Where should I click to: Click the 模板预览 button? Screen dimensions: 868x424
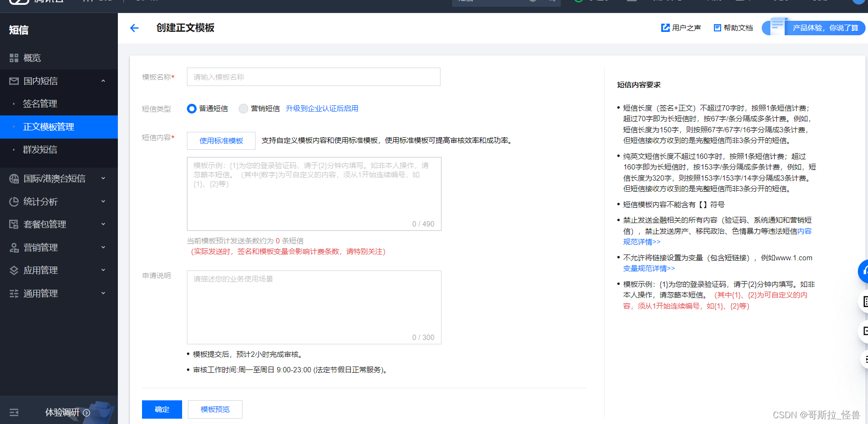(x=215, y=410)
